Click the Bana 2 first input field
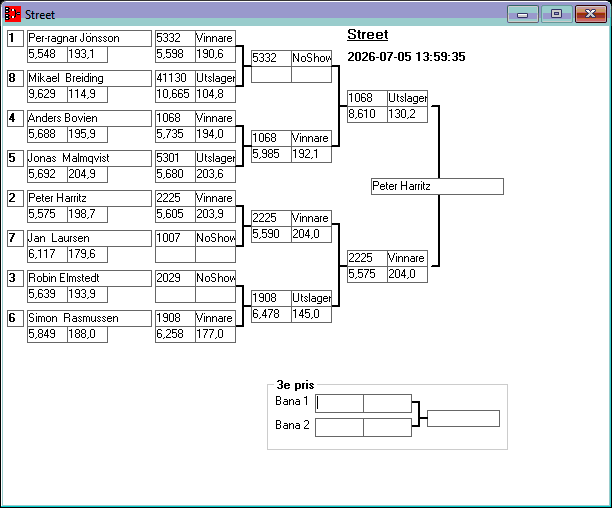This screenshot has width=612, height=508. [339, 427]
